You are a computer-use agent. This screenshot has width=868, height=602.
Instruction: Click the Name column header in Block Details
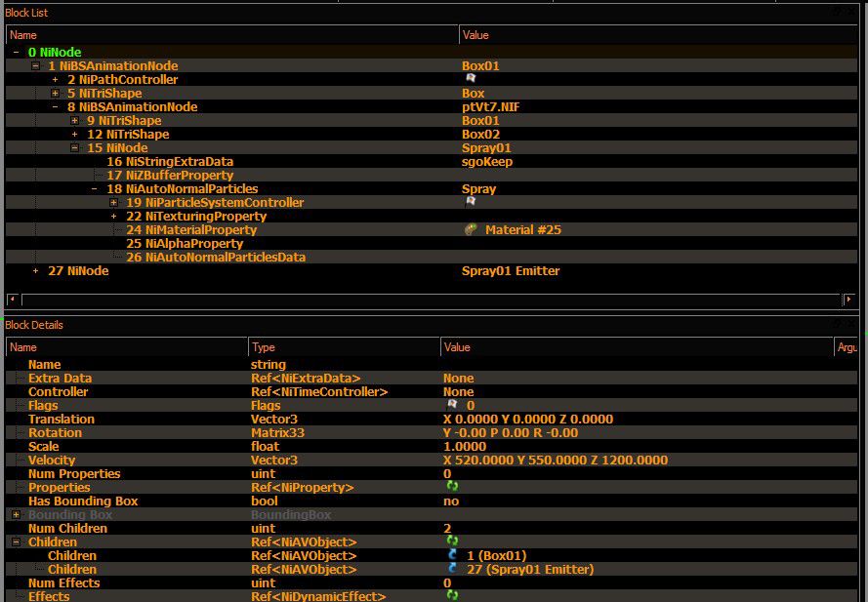[x=127, y=347]
